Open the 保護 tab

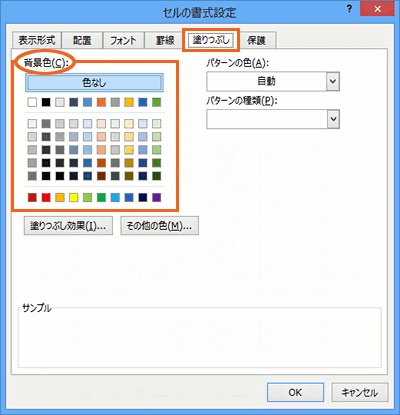256,41
